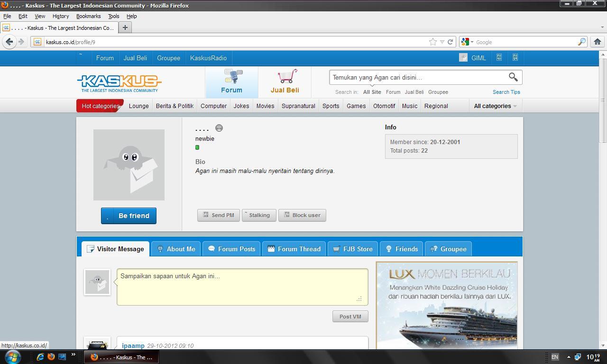Screen dimensions: 607x364
Task: Switch to the About Me tab
Action: (x=176, y=249)
